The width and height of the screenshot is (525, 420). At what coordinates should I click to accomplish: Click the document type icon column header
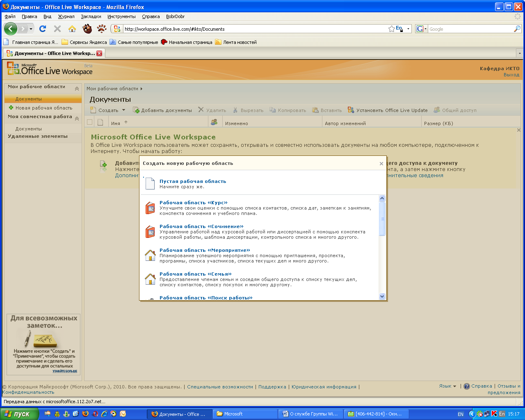[100, 122]
